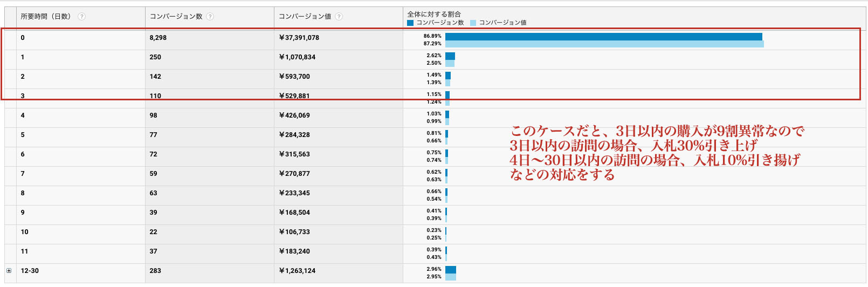Click the ¥593,700 value cell
Screen dimensions: 868x287
(294, 77)
